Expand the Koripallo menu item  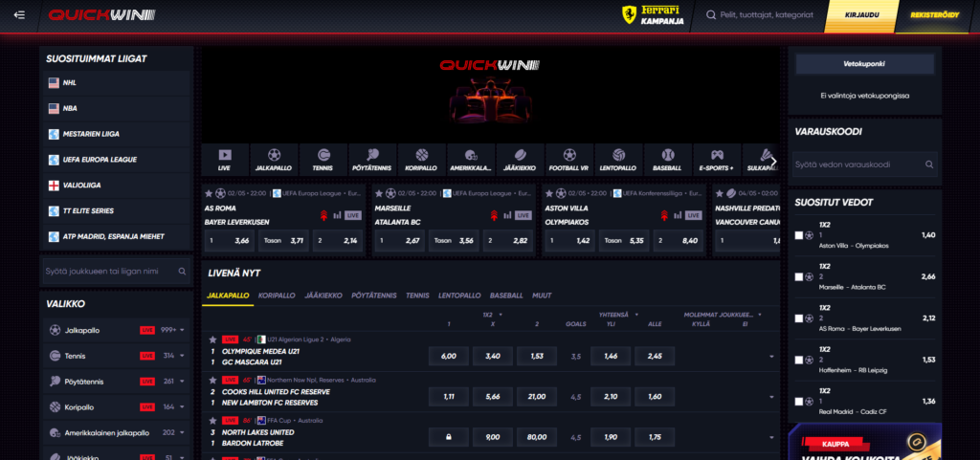click(182, 407)
